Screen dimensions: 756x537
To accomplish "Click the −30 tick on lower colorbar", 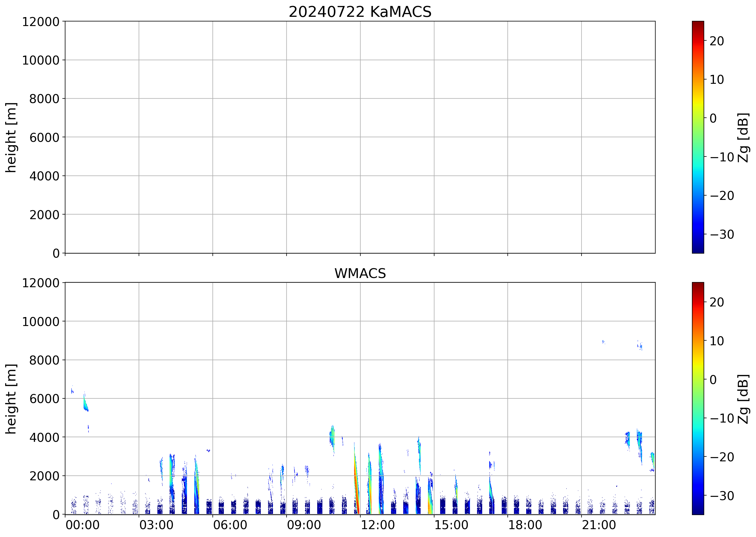I will [x=722, y=496].
